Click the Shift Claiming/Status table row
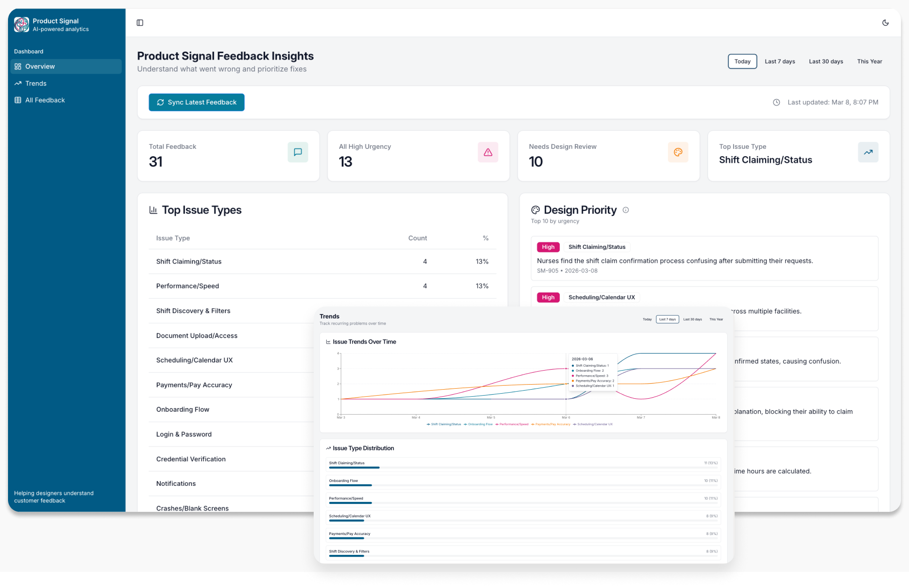Screen dimensions: 909x588 coord(323,261)
